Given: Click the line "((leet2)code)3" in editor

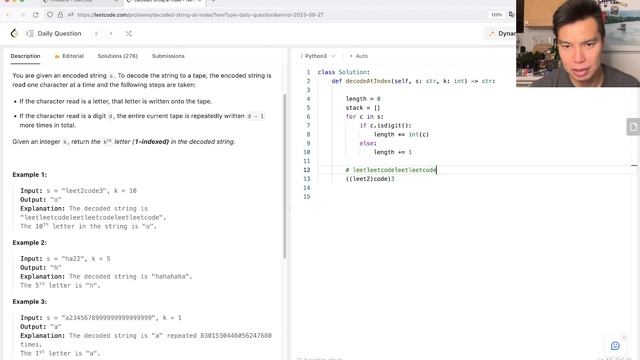Looking at the screenshot, I should click(x=370, y=179).
